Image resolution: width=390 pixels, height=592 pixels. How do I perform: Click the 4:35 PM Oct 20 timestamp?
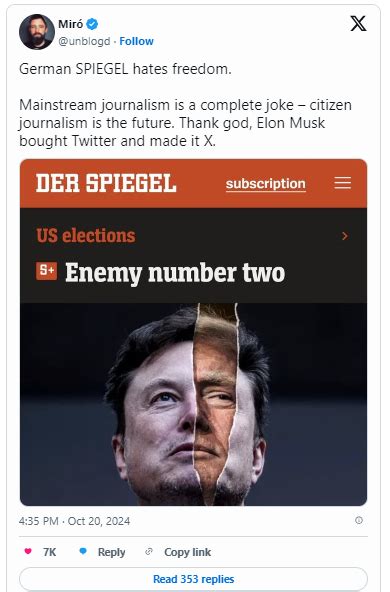click(74, 521)
